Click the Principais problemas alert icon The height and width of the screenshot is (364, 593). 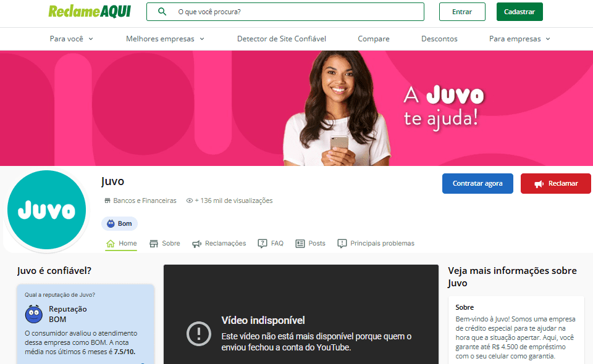pyautogui.click(x=342, y=244)
